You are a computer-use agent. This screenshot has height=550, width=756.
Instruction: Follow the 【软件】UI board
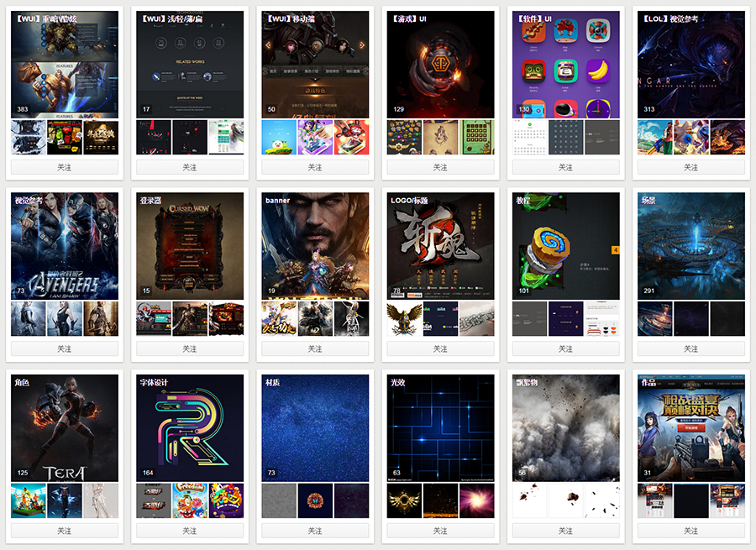(565, 167)
